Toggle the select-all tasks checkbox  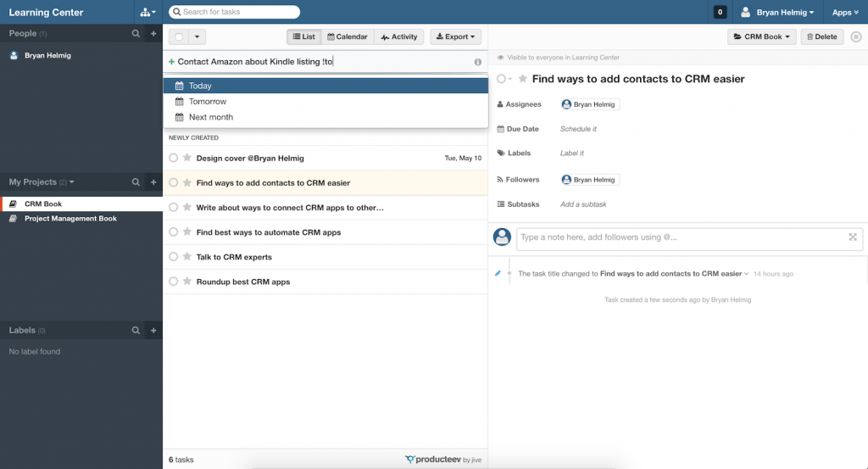(x=179, y=37)
